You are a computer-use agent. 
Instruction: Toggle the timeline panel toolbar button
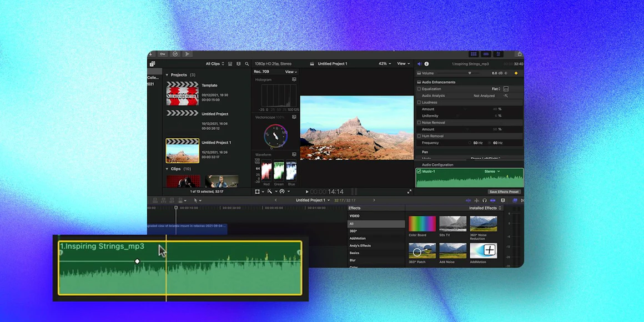486,54
